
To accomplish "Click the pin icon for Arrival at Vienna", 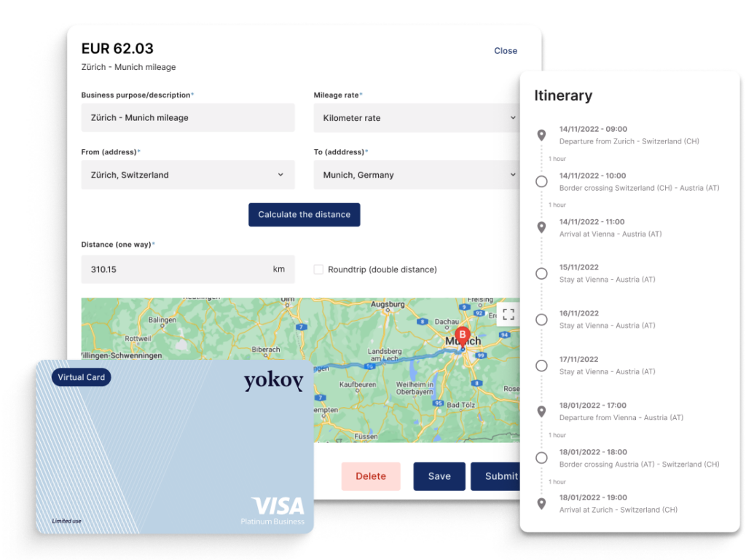I will [x=541, y=228].
